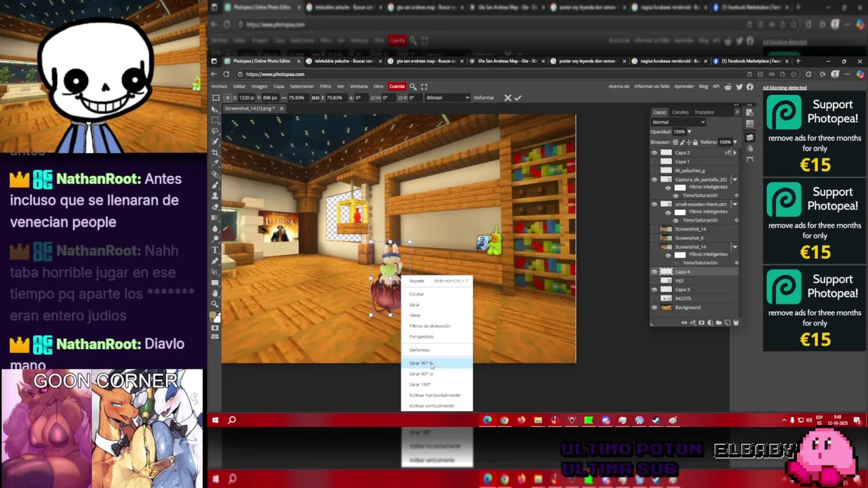Viewport: 868px width, 488px height.
Task: Select the Eyedropper tool
Action: pyautogui.click(x=216, y=163)
